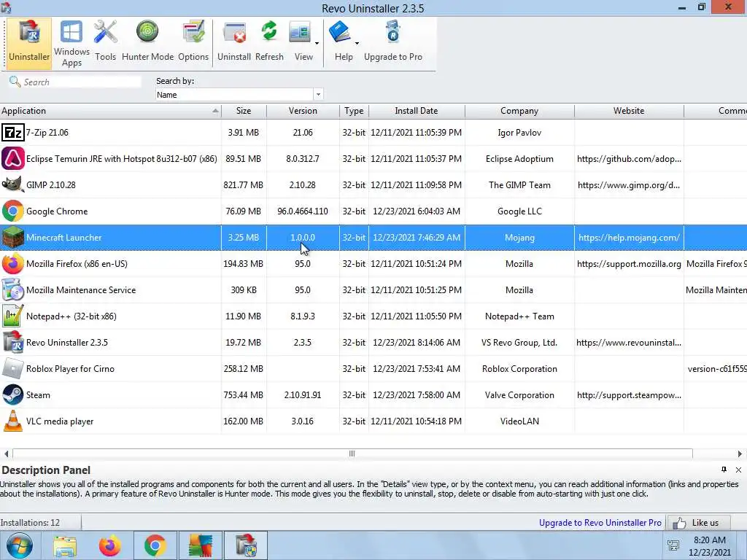Click the '821.77 MB' size cell
This screenshot has height=560, width=747.
244,184
